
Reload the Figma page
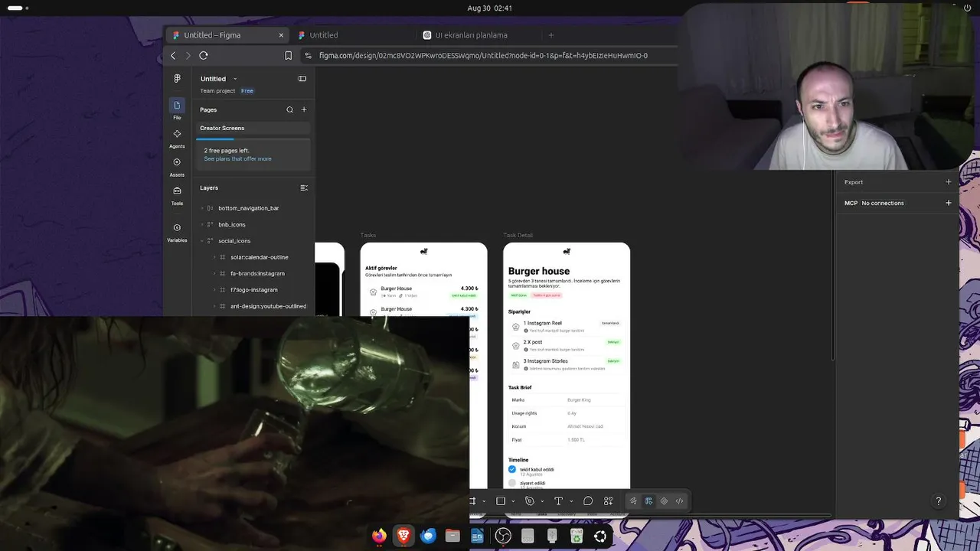204,55
